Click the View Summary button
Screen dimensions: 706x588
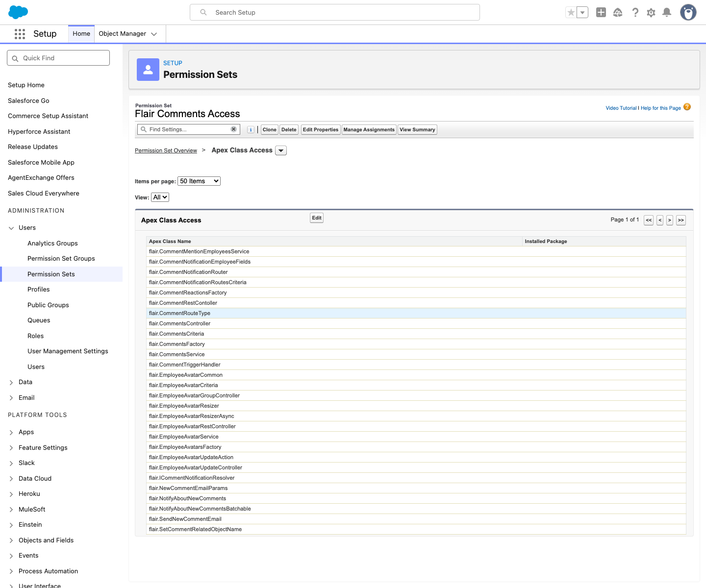[417, 130]
